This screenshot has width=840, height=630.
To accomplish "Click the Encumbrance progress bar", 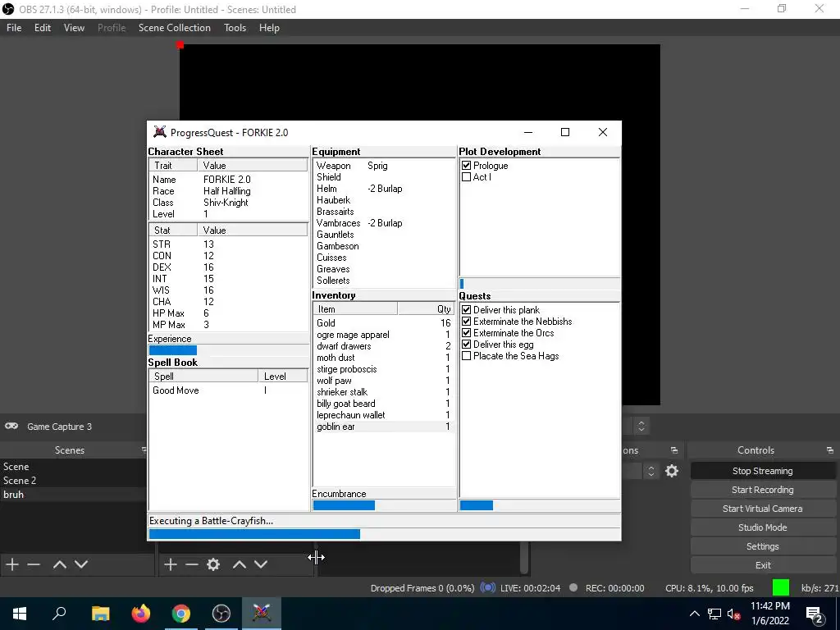I will coord(384,505).
